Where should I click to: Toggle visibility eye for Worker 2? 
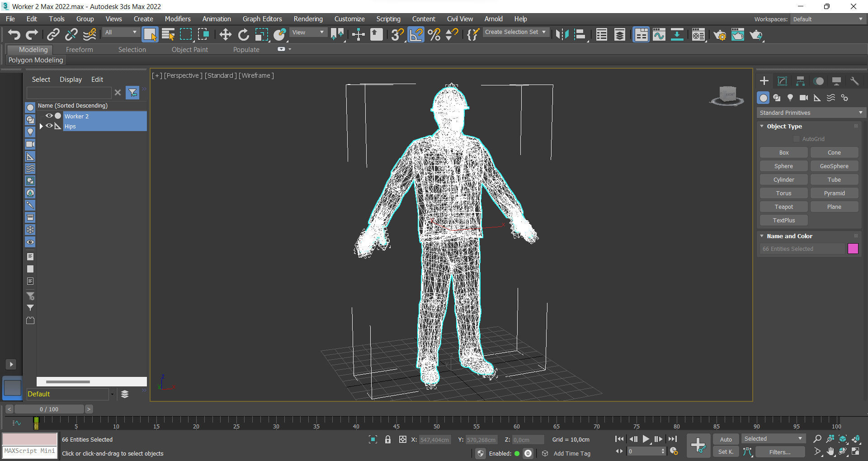[49, 116]
